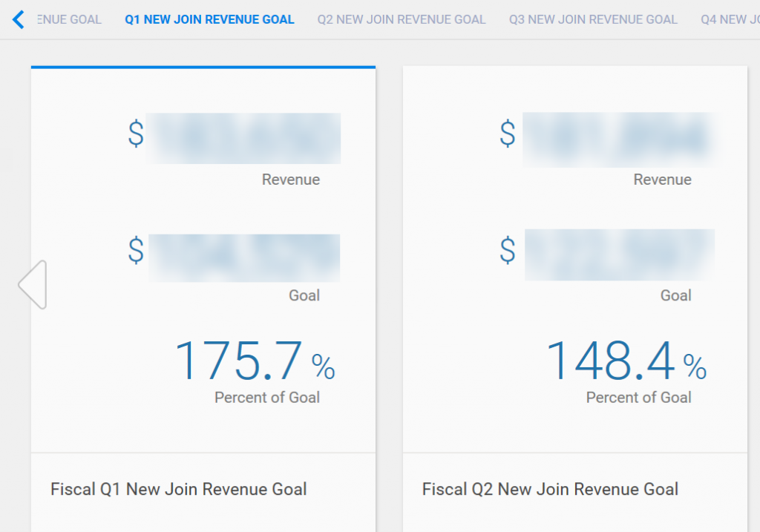Image resolution: width=760 pixels, height=532 pixels.
Task: Click the Revenue label in the Q2 card
Action: coord(662,180)
